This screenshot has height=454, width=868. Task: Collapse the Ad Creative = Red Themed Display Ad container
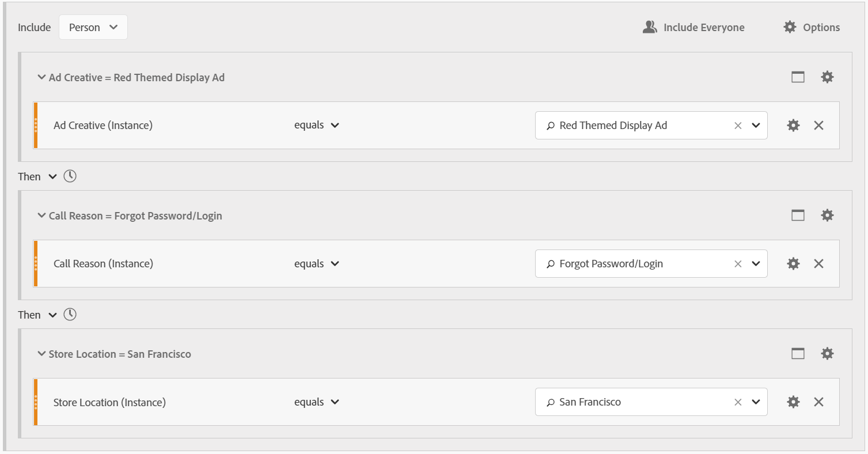point(41,77)
